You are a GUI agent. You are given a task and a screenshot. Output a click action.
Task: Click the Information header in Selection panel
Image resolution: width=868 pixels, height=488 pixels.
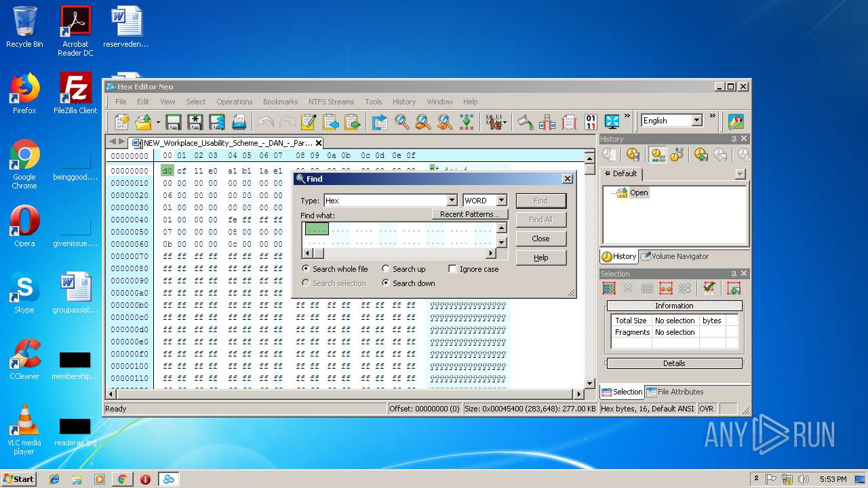tap(674, 306)
